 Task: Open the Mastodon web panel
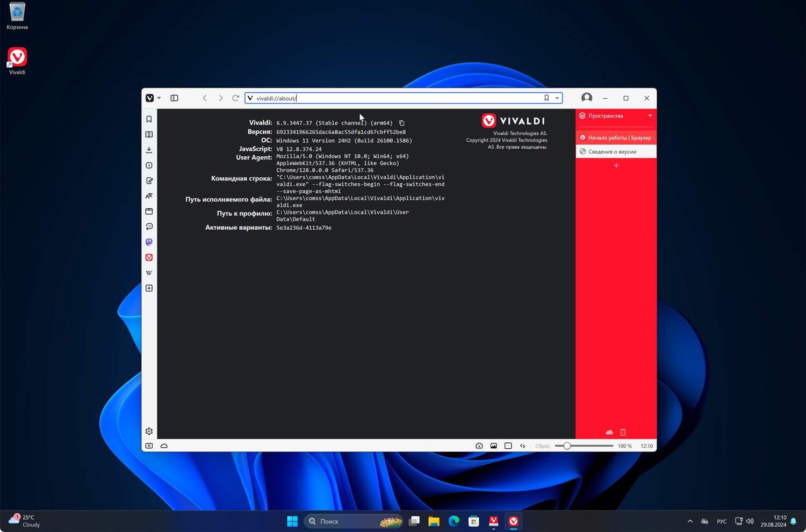click(x=149, y=242)
